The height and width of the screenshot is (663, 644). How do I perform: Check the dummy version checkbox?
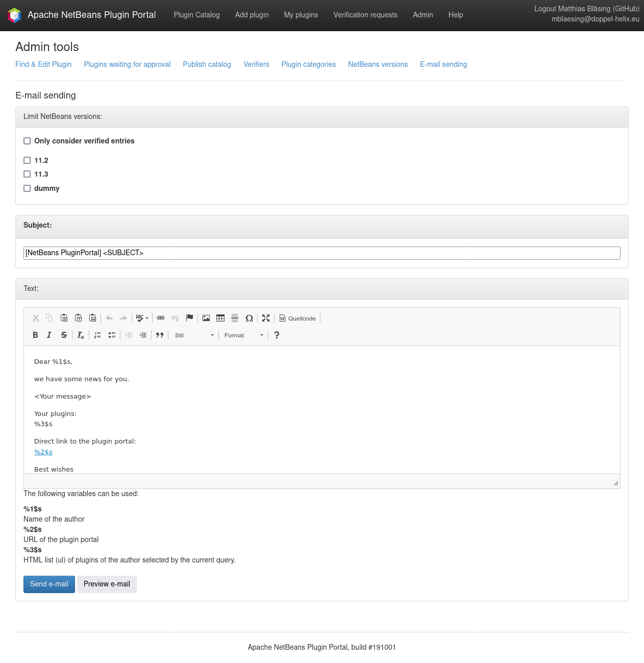coord(27,188)
